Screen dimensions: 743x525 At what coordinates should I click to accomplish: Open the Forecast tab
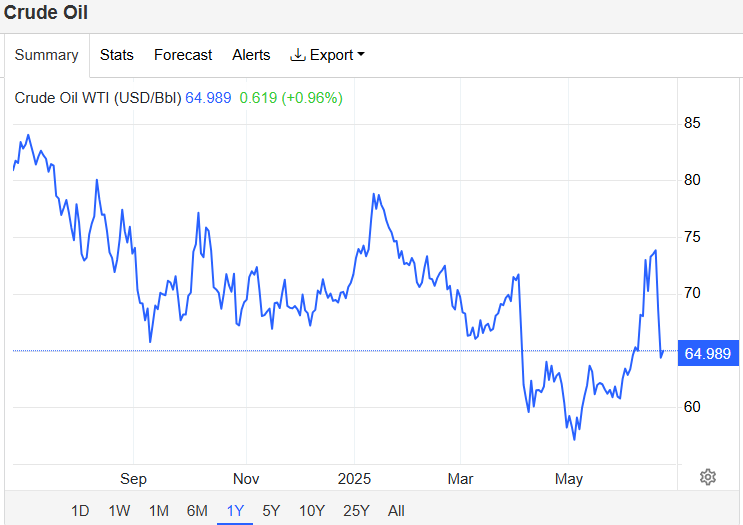pos(183,55)
